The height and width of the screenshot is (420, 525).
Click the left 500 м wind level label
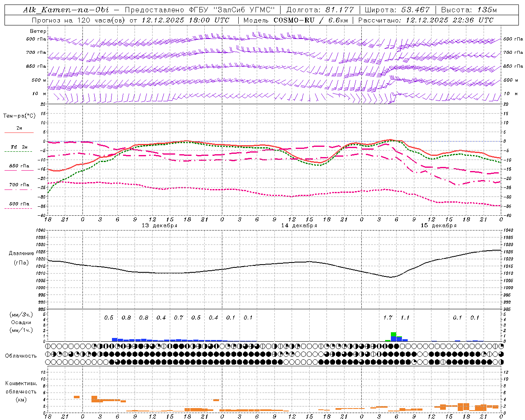[x=39, y=80]
